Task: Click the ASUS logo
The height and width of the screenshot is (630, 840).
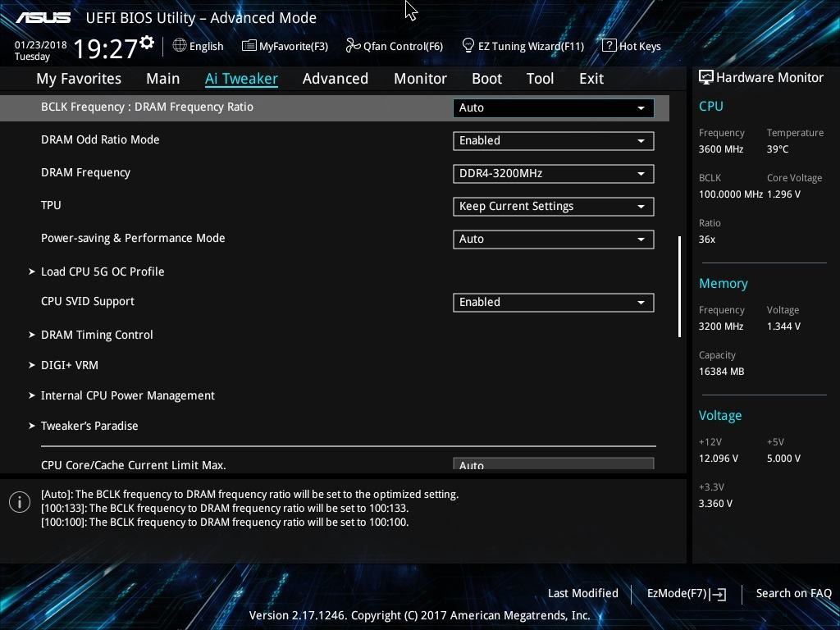Action: (43, 18)
